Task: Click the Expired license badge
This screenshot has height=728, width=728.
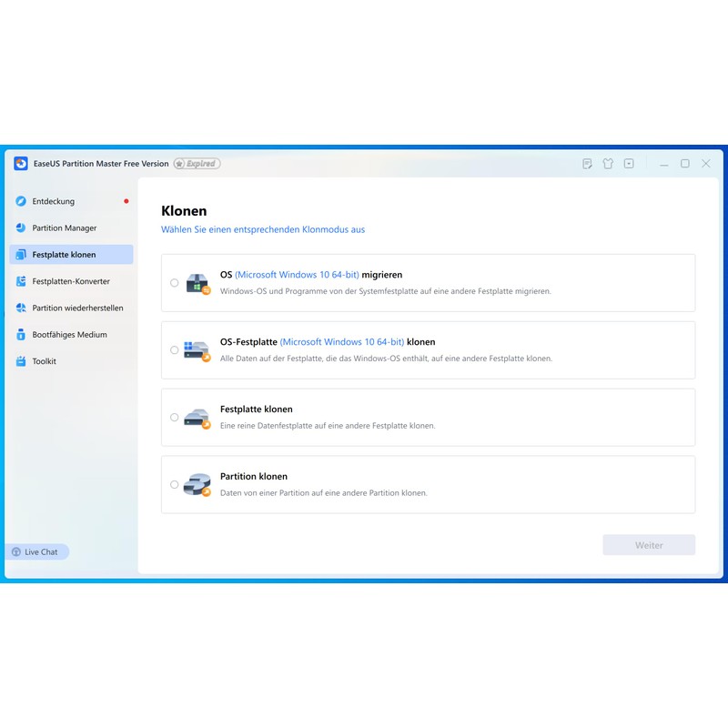Action: (x=197, y=164)
